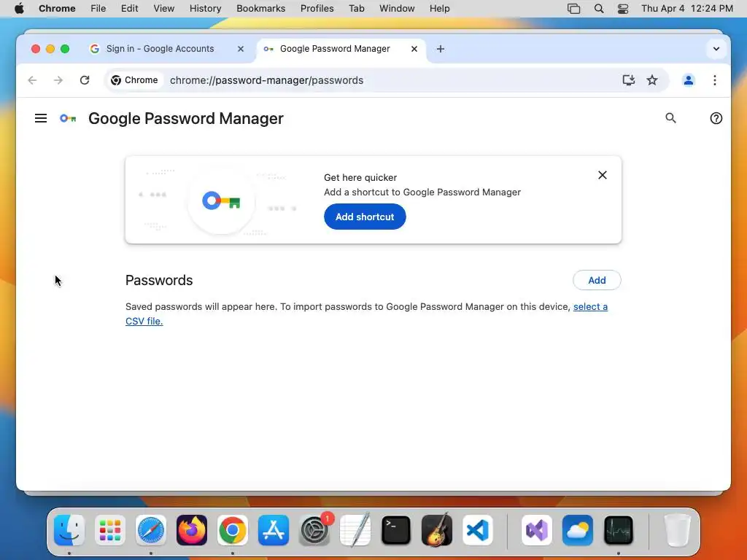
Task: Click the Stage Manager menu bar icon
Action: (x=574, y=9)
